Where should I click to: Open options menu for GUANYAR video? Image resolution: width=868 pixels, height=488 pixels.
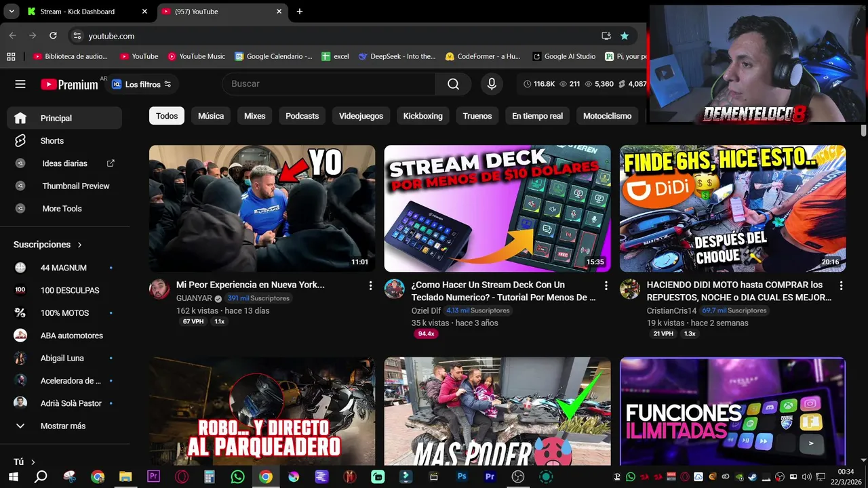click(x=370, y=286)
